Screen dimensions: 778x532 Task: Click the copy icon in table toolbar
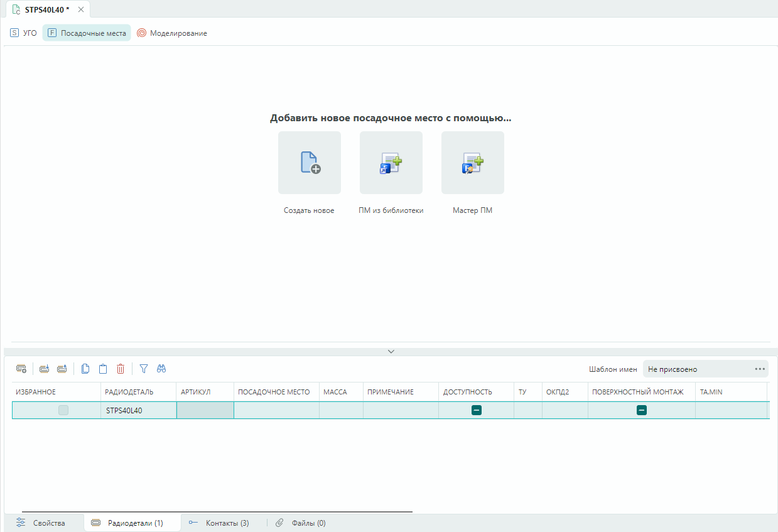[x=85, y=369]
